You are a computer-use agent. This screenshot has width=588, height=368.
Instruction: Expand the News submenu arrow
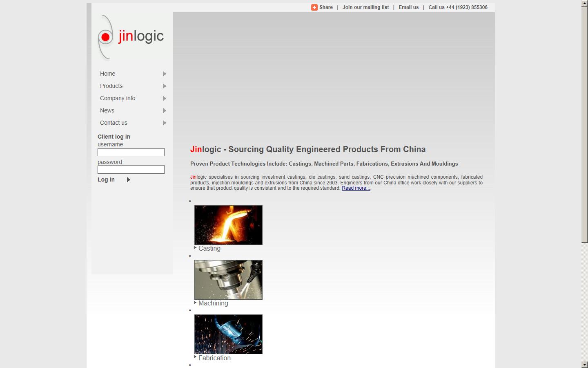(165, 111)
